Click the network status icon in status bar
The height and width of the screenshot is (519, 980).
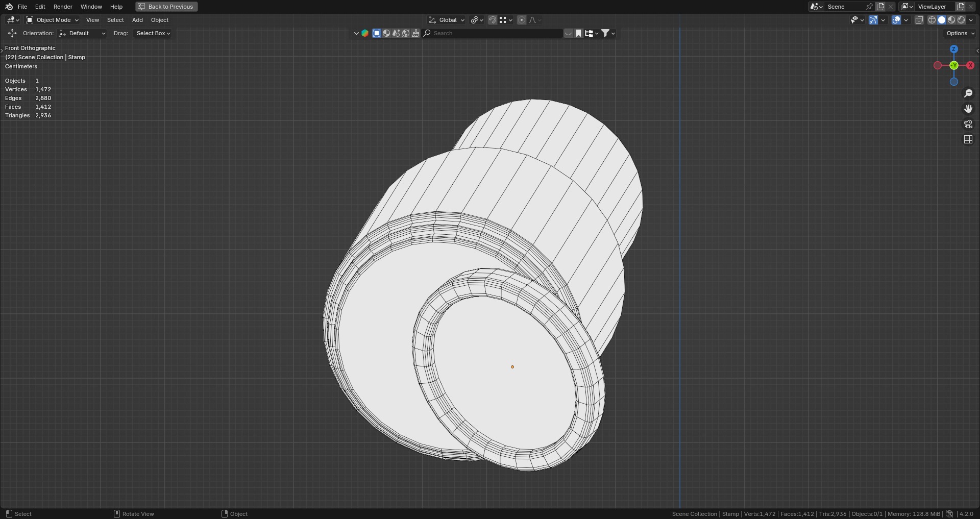[949, 514]
